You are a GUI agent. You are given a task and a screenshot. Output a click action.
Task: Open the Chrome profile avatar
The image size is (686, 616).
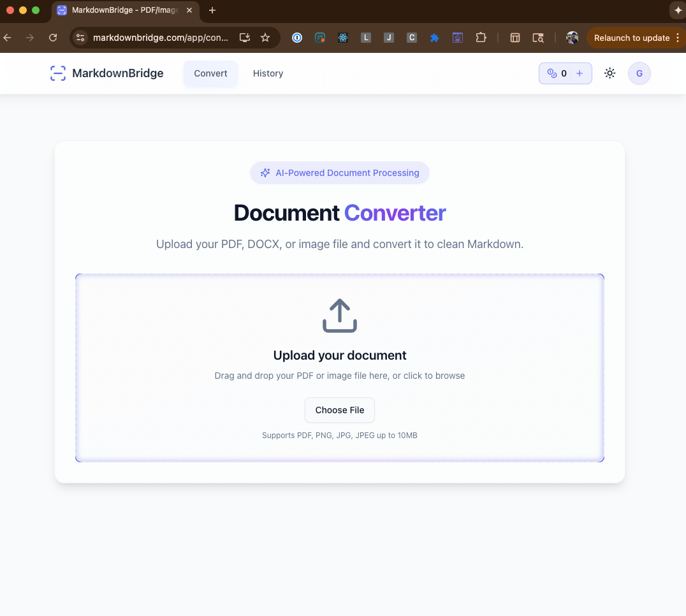coord(573,38)
